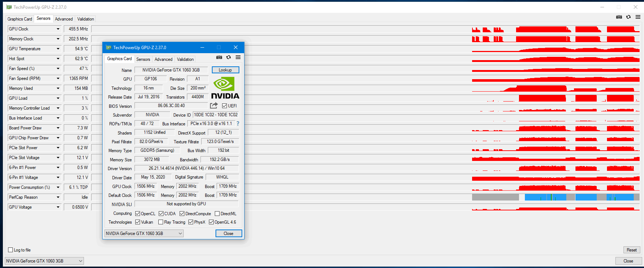Open the Memory Clock sensor dropdown

58,39
